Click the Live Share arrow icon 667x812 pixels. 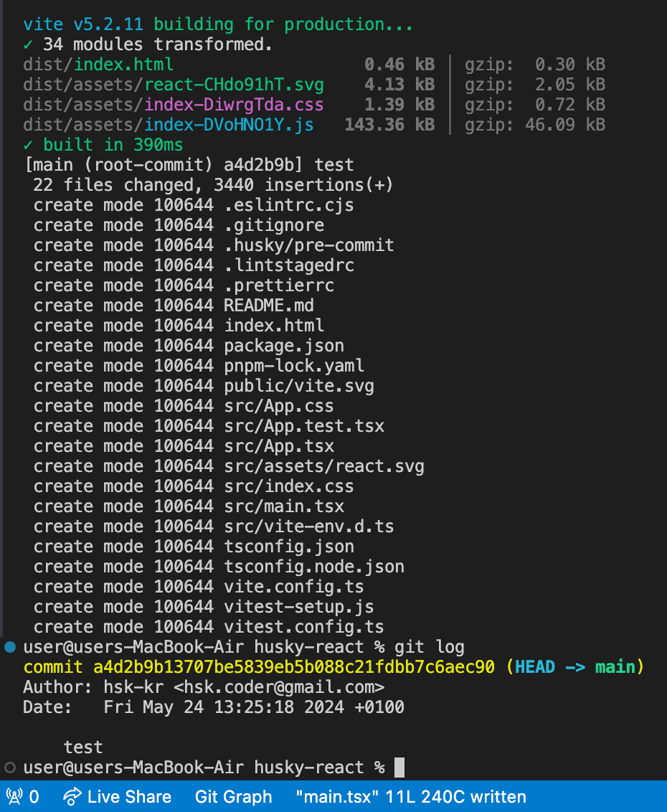coord(71,796)
